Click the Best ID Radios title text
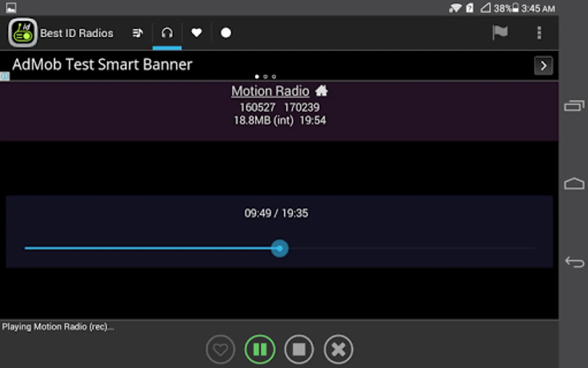Image resolution: width=588 pixels, height=368 pixels. pyautogui.click(x=77, y=33)
